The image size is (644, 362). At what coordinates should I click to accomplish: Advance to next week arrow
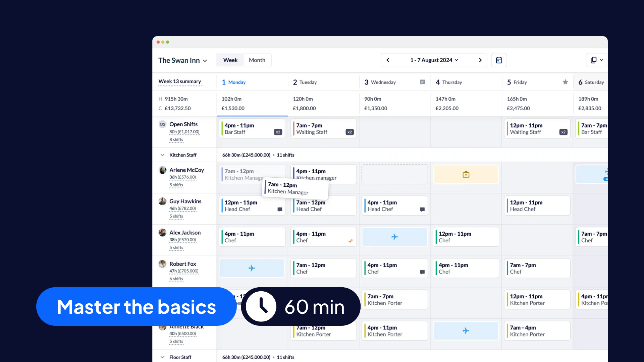(480, 60)
